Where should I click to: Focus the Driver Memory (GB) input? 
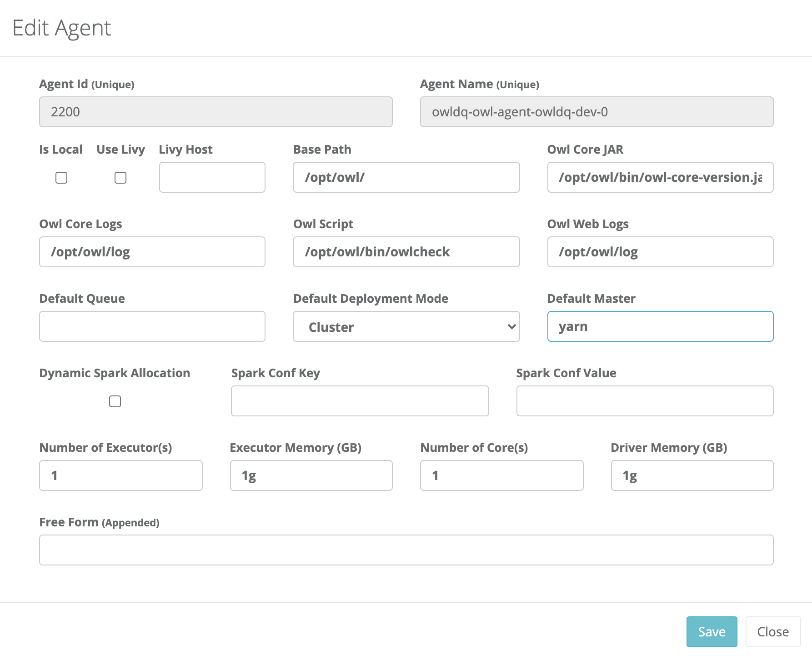[x=692, y=475]
